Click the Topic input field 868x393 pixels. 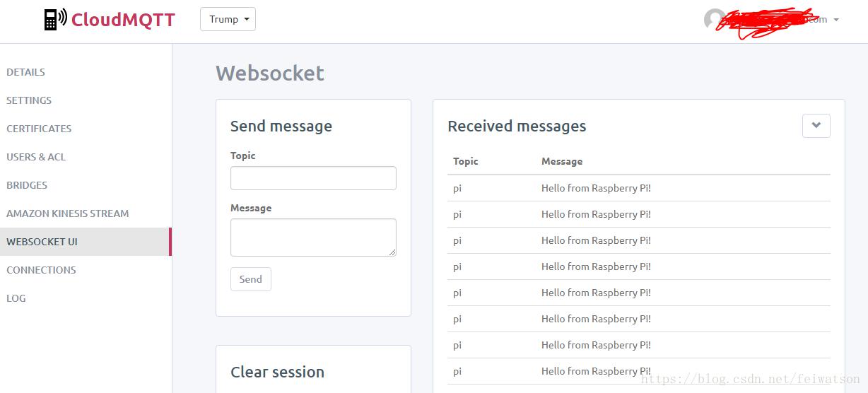(313, 178)
